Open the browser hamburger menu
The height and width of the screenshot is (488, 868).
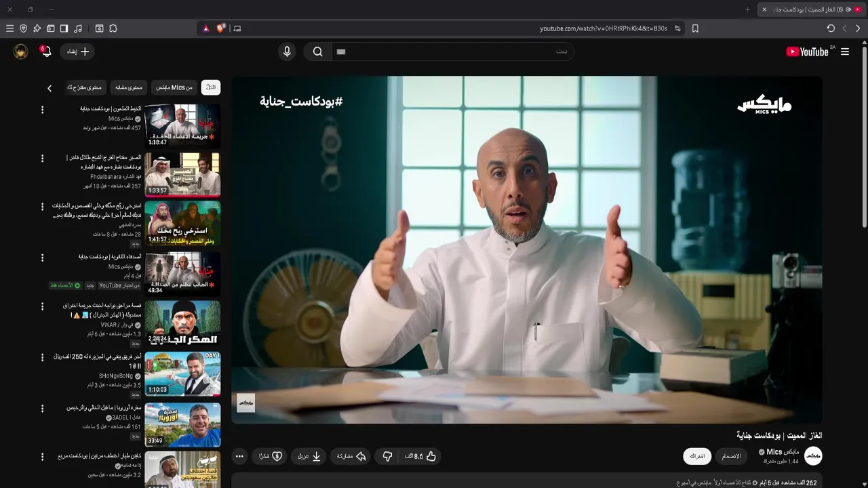[x=9, y=28]
